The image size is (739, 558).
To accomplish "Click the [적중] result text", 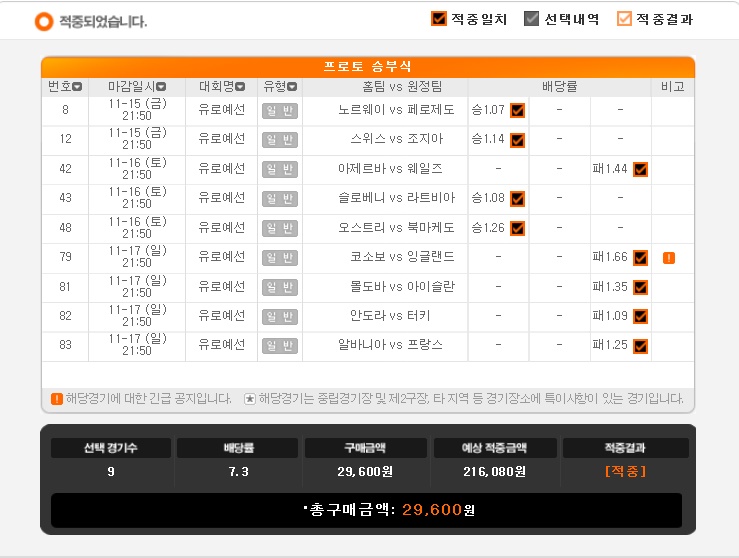I will [x=625, y=471].
